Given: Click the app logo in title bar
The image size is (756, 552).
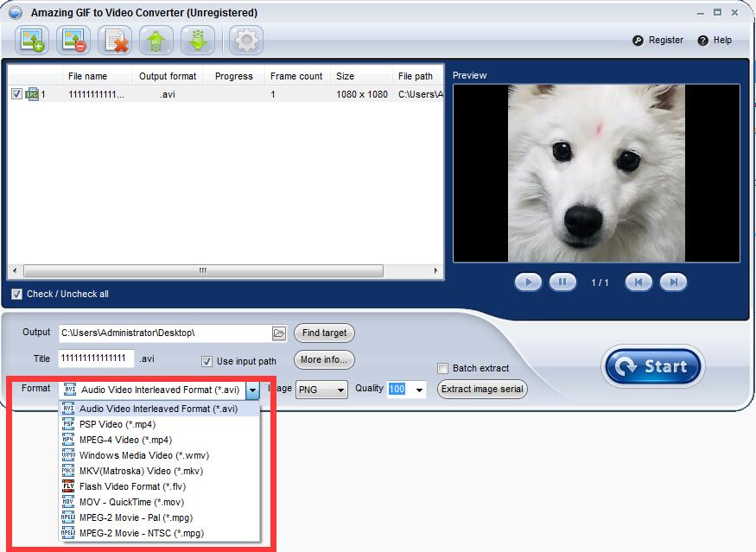Looking at the screenshot, I should [15, 12].
